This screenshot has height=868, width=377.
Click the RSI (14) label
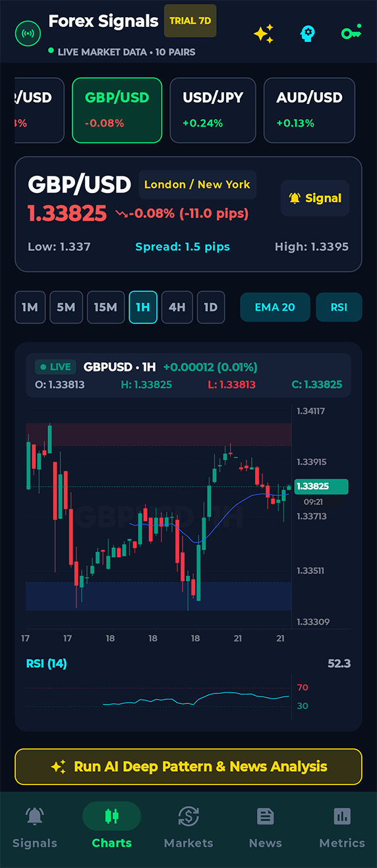(46, 663)
